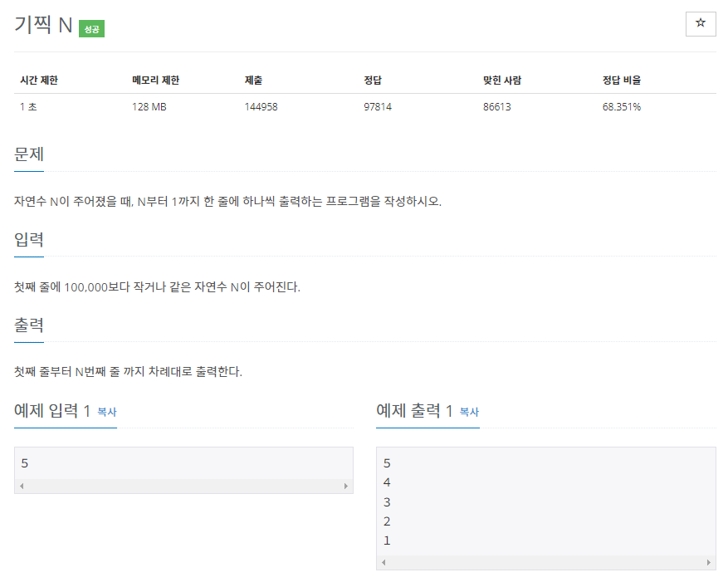Click the input description mentioning 100,000
Screen dimensions: 728x582
pos(157,287)
